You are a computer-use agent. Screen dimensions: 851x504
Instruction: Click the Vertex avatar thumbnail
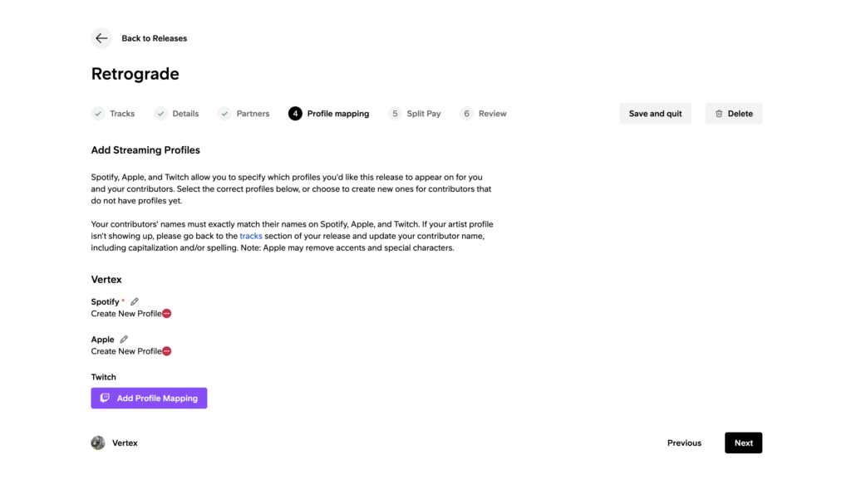pos(98,443)
